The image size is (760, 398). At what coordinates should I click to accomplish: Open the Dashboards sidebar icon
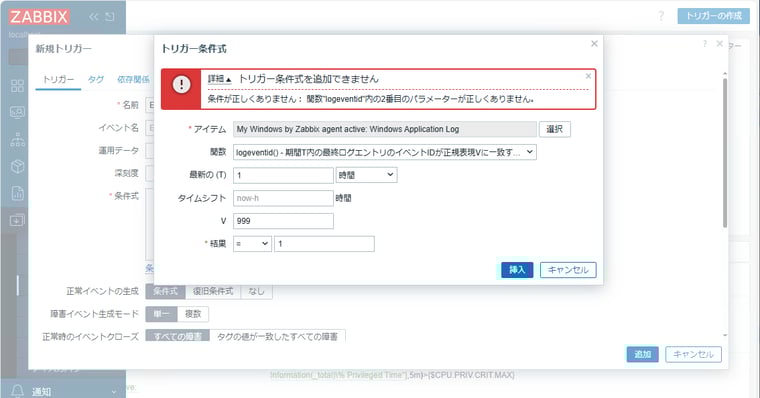pyautogui.click(x=17, y=86)
